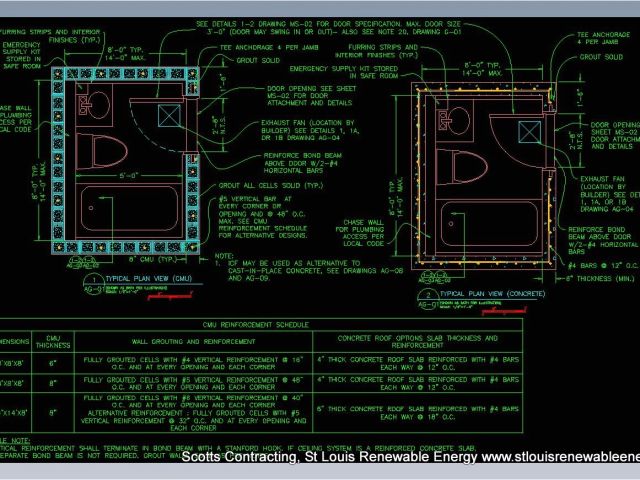Click the 'Typical Plan View (CMU)' title
The width and height of the screenshot is (640, 480).
147,279
